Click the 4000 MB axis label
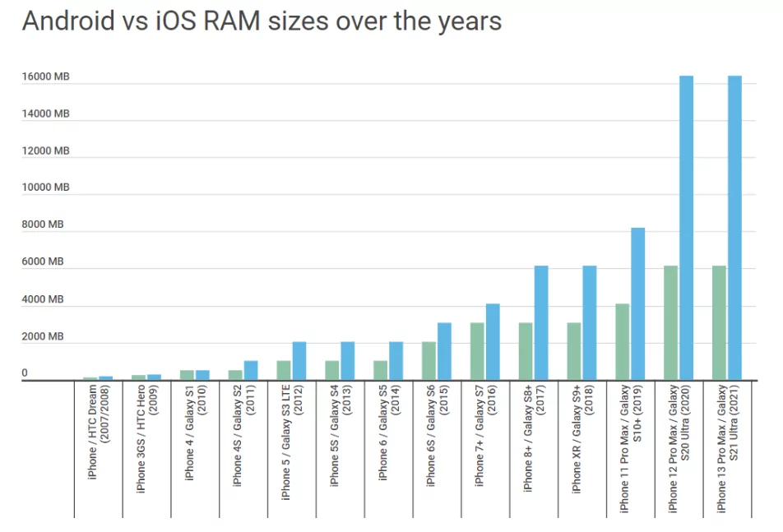783x532 pixels. tap(43, 299)
